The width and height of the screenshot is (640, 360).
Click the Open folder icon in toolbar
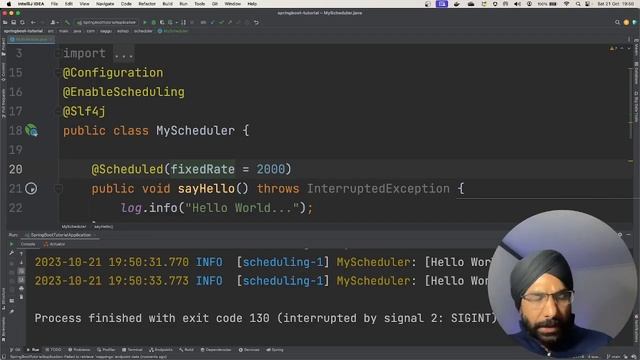[5, 22]
